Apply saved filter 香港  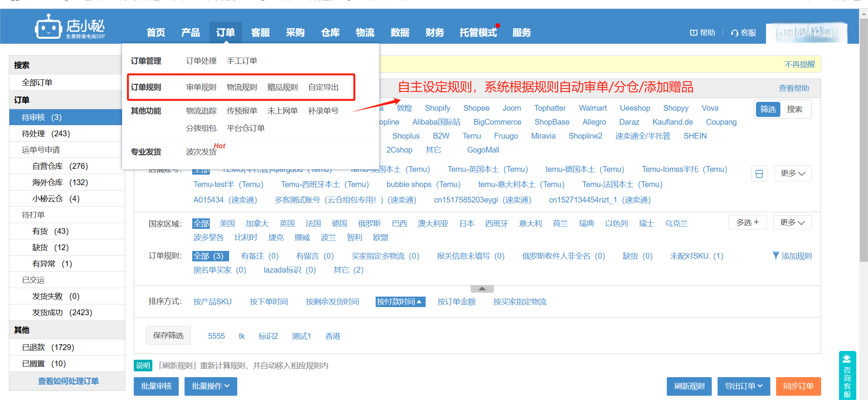pos(333,336)
